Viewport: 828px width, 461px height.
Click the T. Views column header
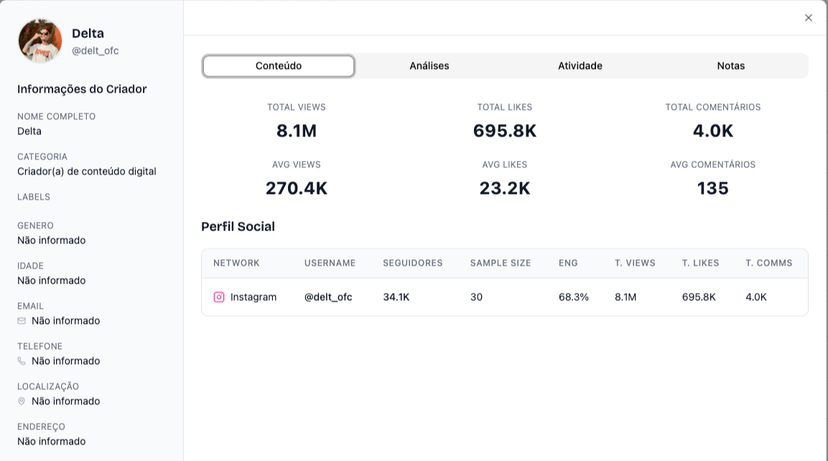tap(635, 263)
